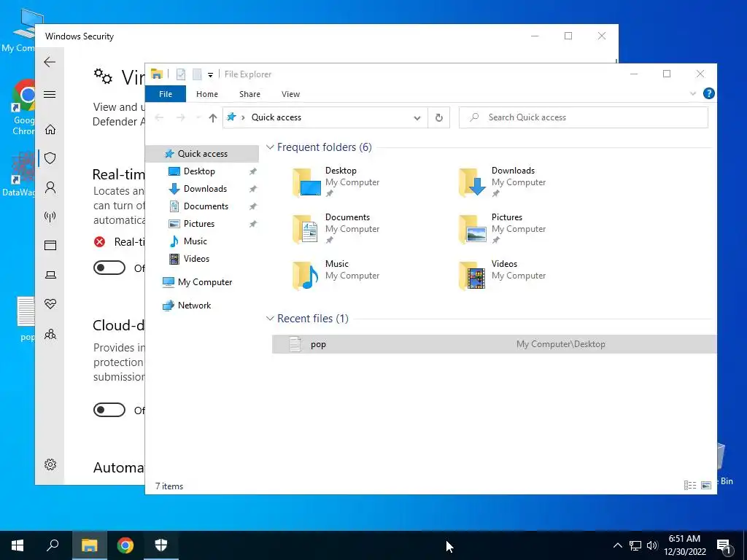Open Account protection in Windows Security sidebar
The height and width of the screenshot is (560, 747).
click(x=50, y=187)
